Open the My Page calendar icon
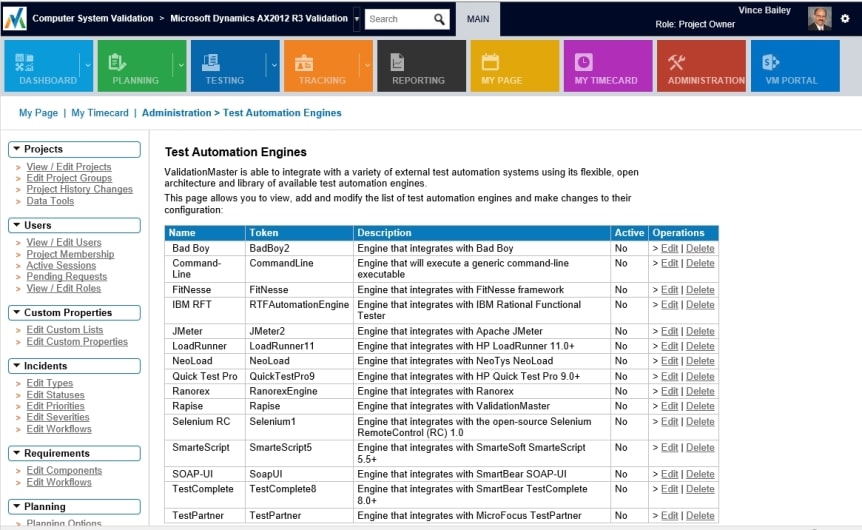This screenshot has height=530, width=862. point(490,62)
